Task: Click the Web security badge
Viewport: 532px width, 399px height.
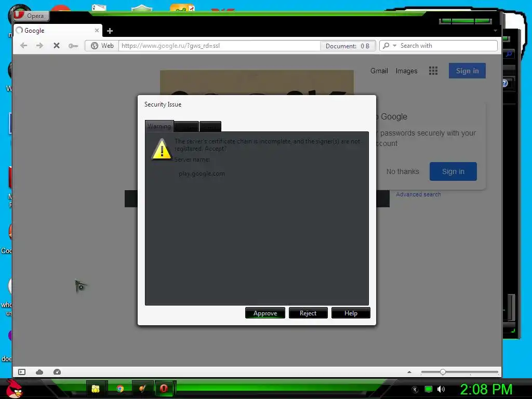Action: (x=102, y=46)
